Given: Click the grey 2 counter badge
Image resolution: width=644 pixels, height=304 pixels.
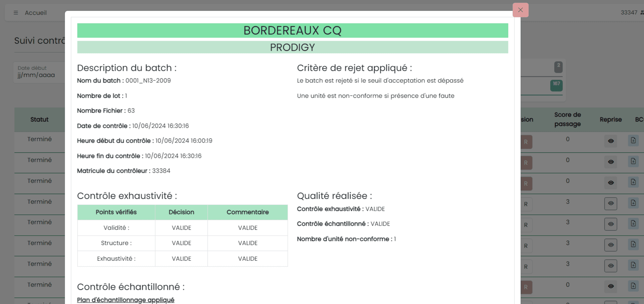Looking at the screenshot, I should point(558,67).
